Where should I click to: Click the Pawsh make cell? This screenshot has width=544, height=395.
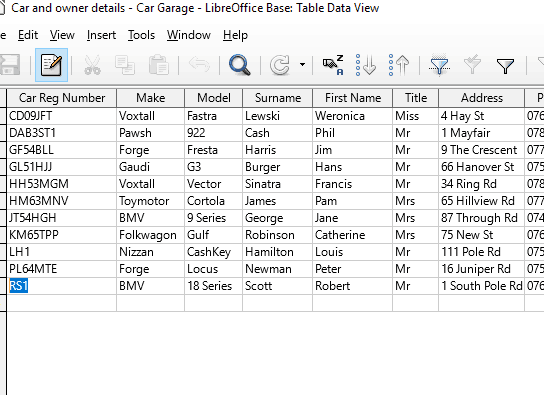point(151,133)
